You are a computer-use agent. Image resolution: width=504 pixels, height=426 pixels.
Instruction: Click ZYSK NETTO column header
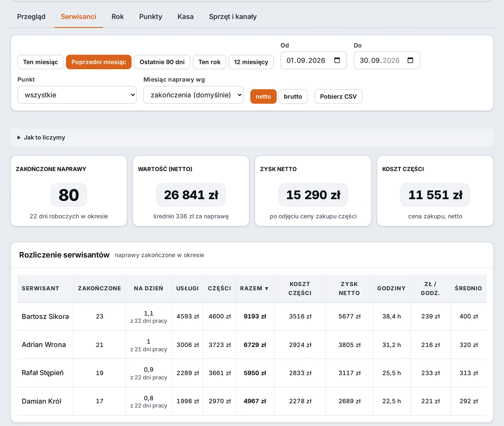point(349,288)
